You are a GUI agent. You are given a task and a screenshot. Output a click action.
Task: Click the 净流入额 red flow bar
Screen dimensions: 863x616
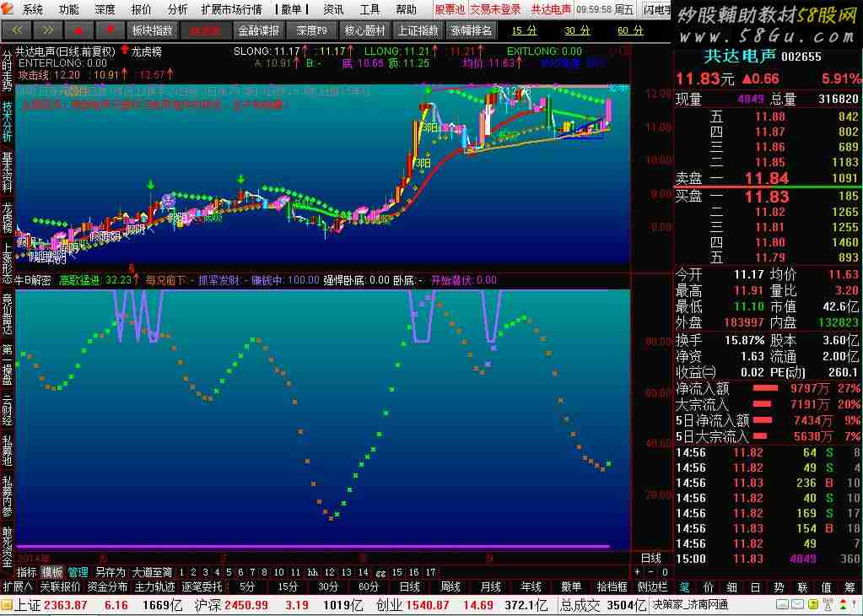tap(765, 389)
